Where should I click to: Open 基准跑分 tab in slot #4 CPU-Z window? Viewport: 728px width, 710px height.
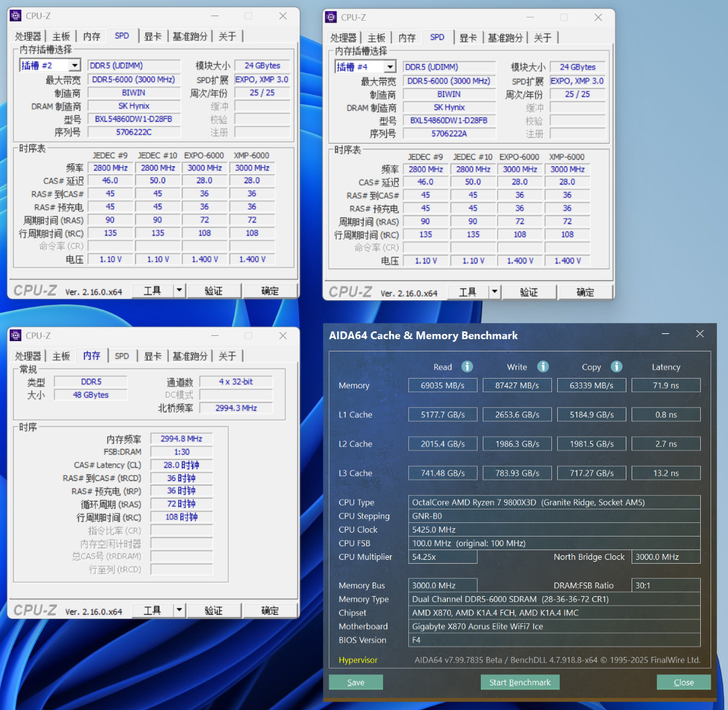point(505,38)
